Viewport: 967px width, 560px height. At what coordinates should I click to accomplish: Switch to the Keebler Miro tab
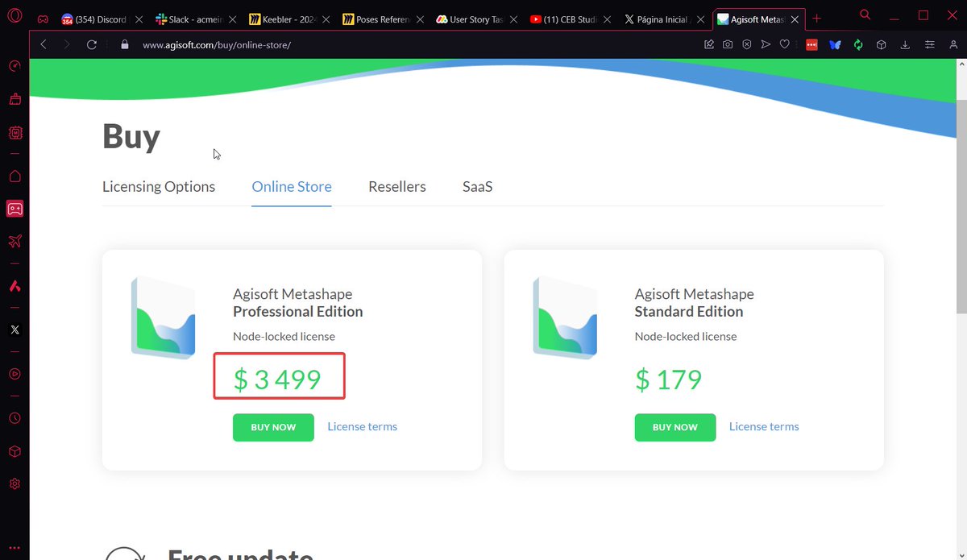coord(289,19)
